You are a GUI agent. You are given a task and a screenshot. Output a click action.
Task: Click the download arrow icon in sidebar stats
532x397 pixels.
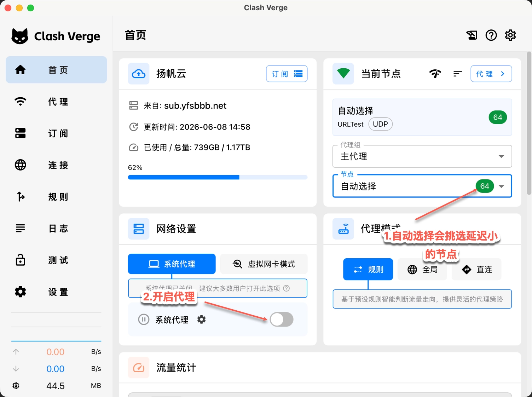[x=16, y=369]
